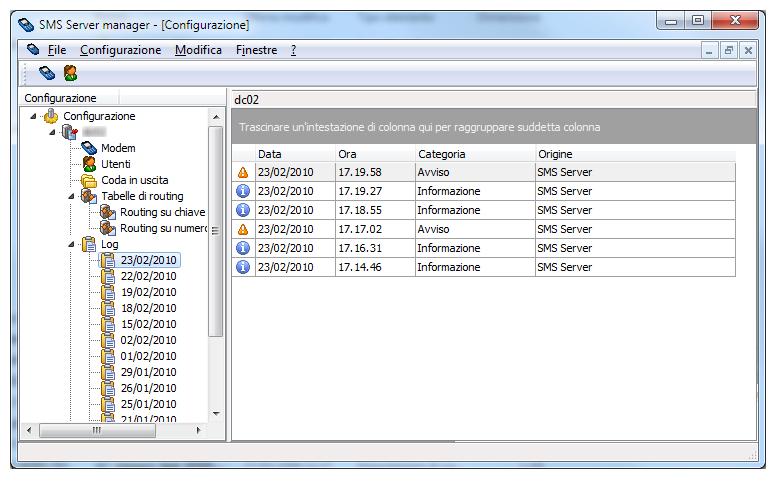The height and width of the screenshot is (479, 776).
Task: Open the Finestre menu
Action: click(x=256, y=50)
